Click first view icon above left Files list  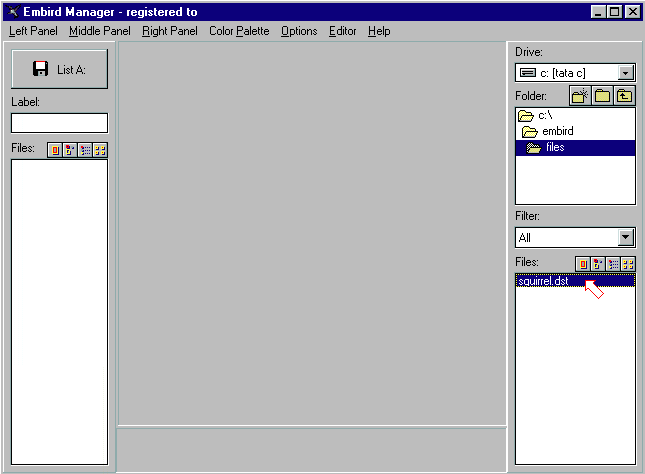(x=55, y=150)
